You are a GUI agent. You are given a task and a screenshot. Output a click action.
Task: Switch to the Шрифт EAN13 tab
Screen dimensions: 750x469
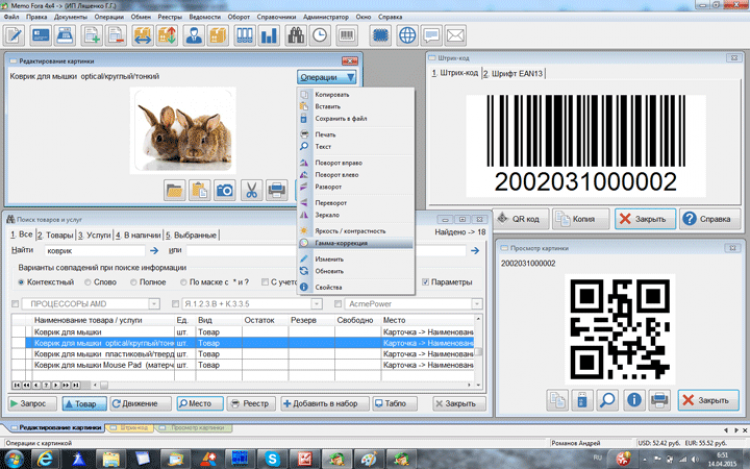(511, 73)
